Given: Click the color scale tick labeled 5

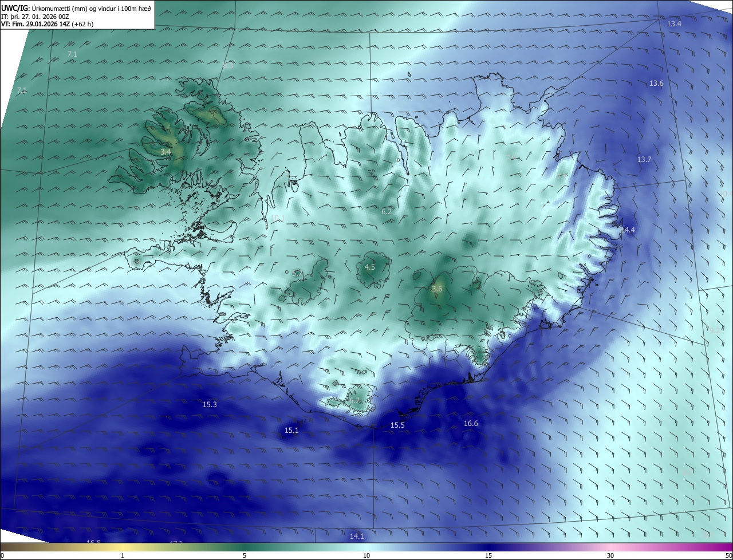Looking at the screenshot, I should click(245, 555).
